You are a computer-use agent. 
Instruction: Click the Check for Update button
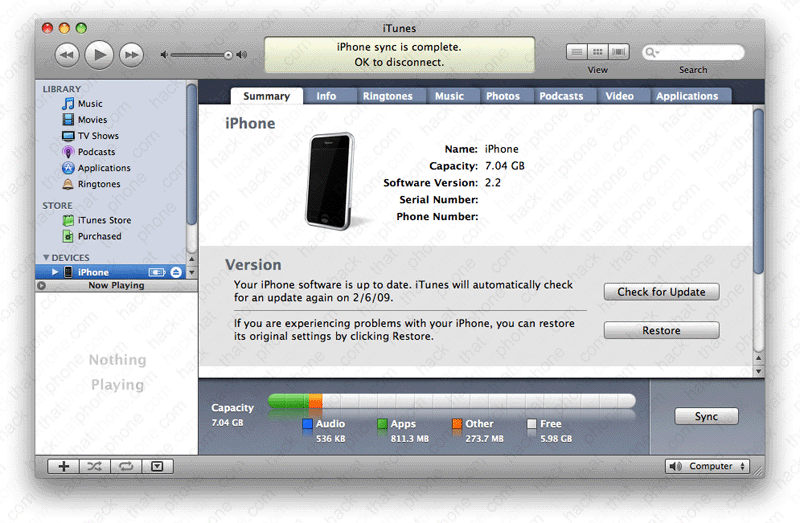coord(661,292)
